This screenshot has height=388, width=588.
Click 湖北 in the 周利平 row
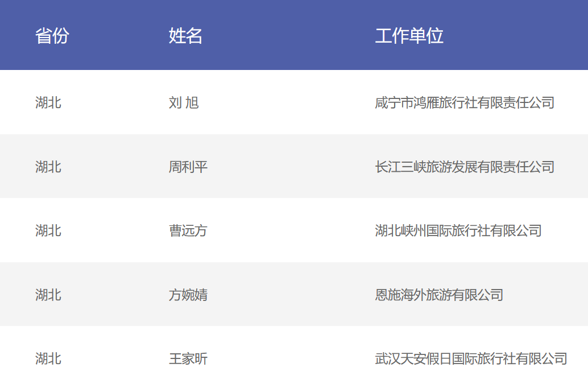48,167
